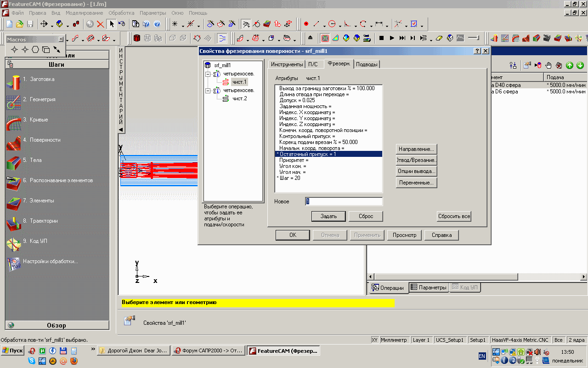Step to the next simulation operation

[413, 38]
